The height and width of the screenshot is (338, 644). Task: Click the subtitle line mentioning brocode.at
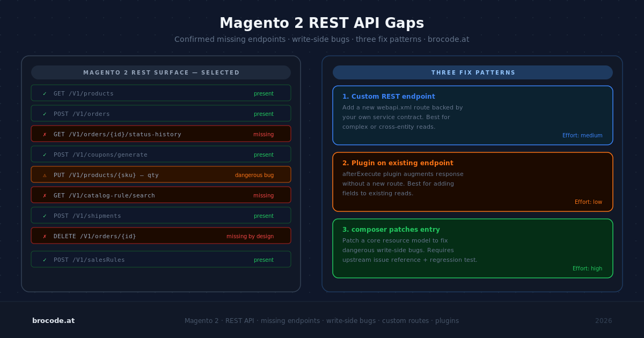point(322,39)
